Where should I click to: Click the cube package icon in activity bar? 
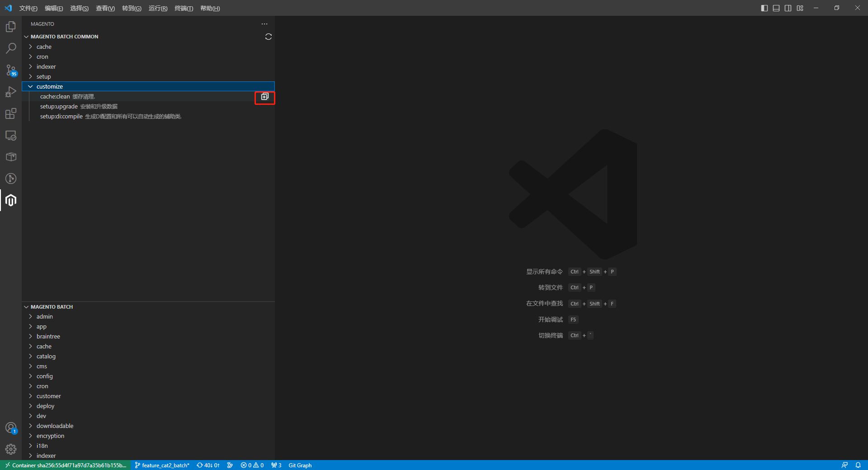pos(11,157)
